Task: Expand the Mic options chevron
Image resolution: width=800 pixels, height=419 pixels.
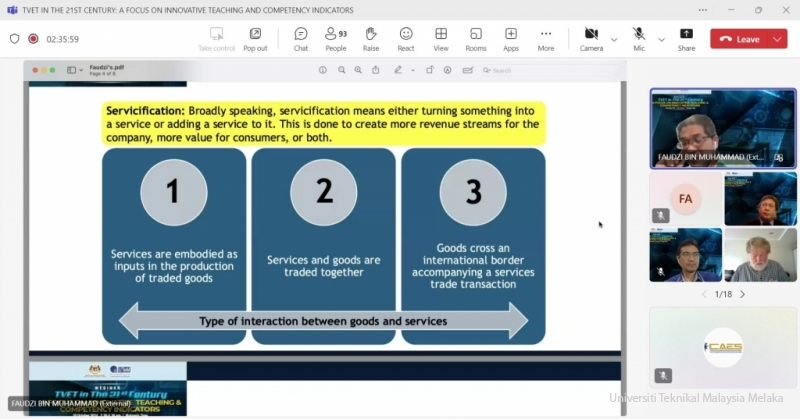Action: tap(661, 40)
